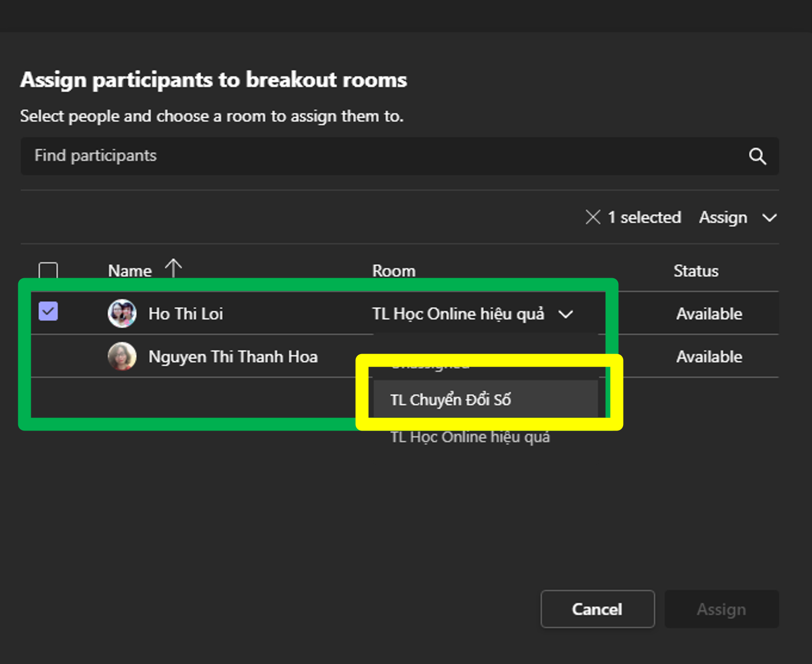Click Ho Thi Loi's profile avatar
Image resolution: width=812 pixels, height=664 pixels.
coord(122,313)
